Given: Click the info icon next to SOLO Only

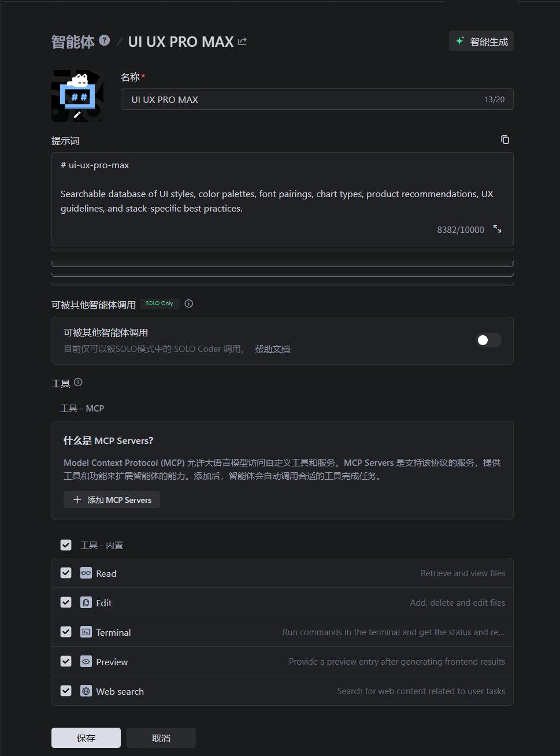Looking at the screenshot, I should click(x=188, y=303).
